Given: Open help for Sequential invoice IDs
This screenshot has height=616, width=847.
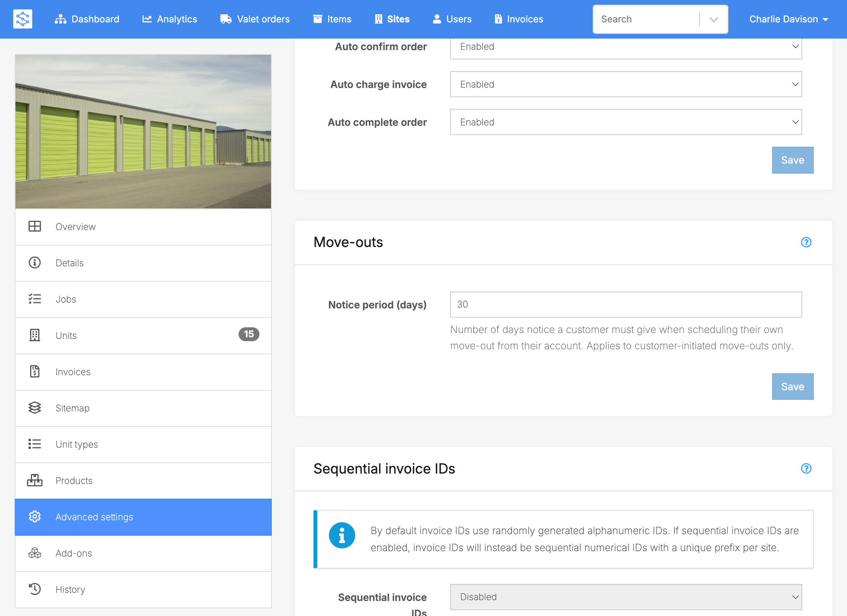Looking at the screenshot, I should pos(806,469).
